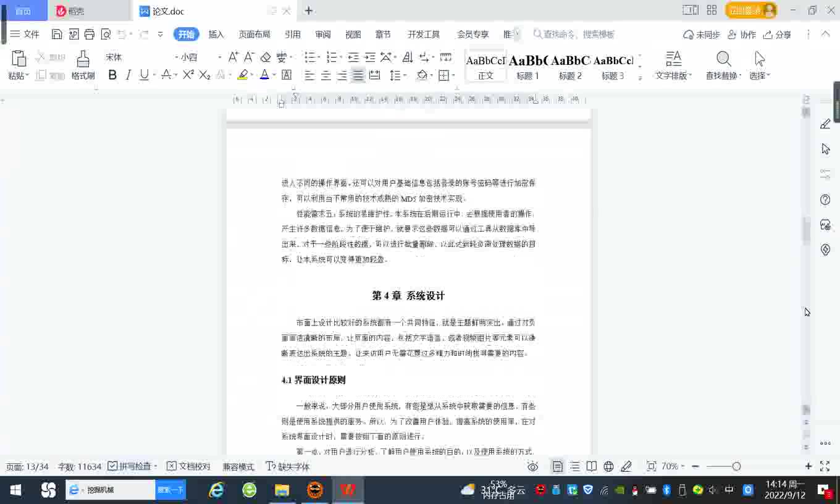Center align the text
The width and height of the screenshot is (840, 504).
tap(325, 75)
